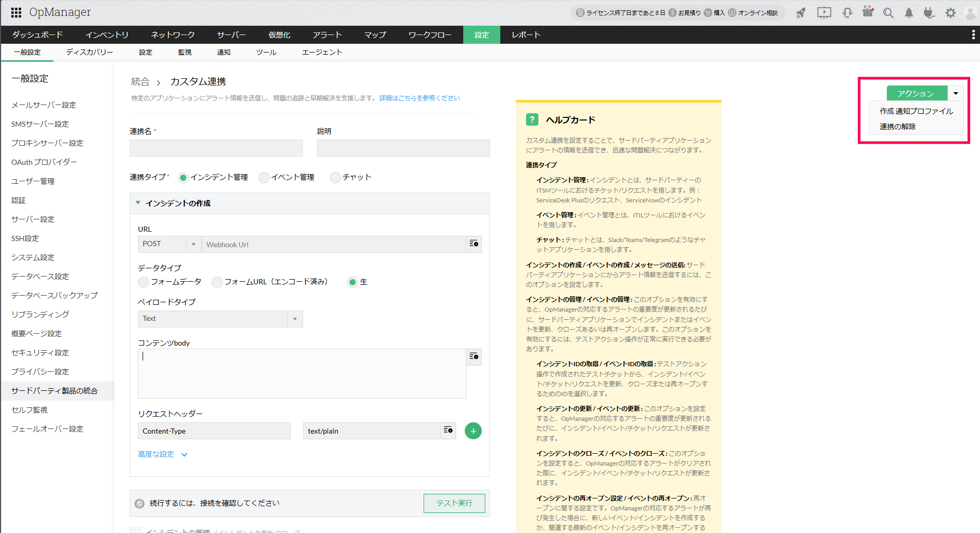980x533 pixels.
Task: Click the variable insert icon beside Webhook Url
Action: 474,244
